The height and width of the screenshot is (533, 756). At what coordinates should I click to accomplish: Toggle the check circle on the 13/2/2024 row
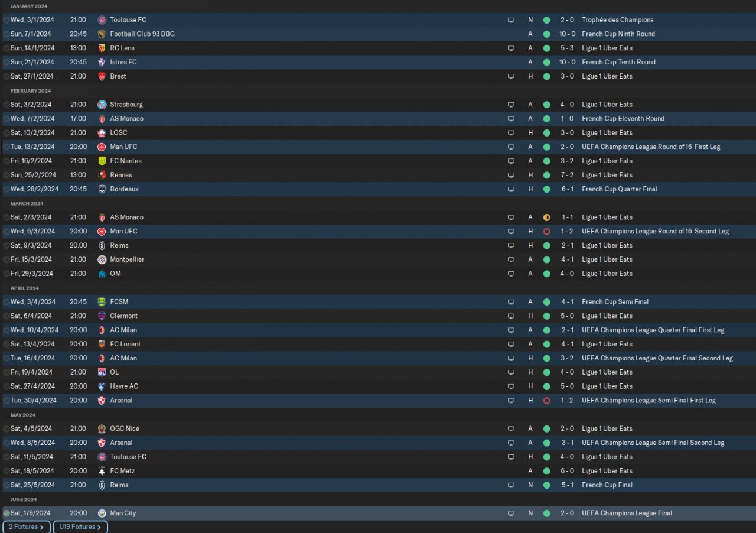pyautogui.click(x=6, y=147)
